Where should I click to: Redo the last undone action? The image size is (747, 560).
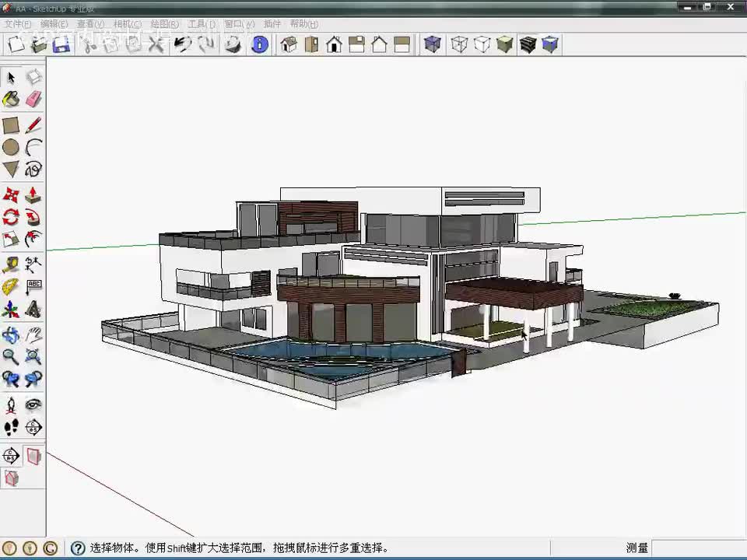(205, 45)
